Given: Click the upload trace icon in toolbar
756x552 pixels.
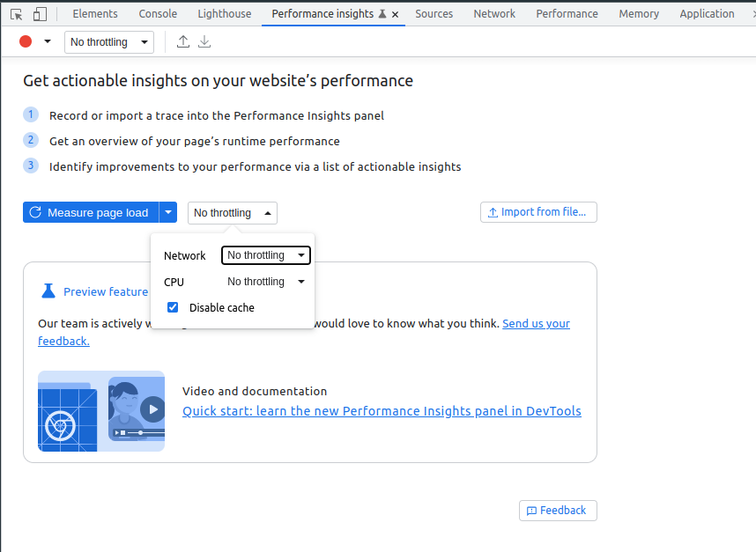Looking at the screenshot, I should coord(183,42).
